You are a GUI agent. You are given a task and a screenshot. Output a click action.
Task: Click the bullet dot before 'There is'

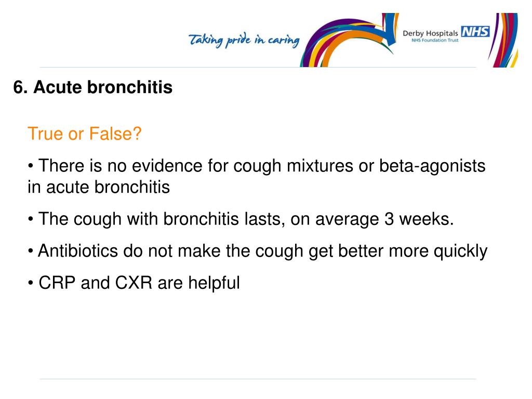[x=31, y=167]
